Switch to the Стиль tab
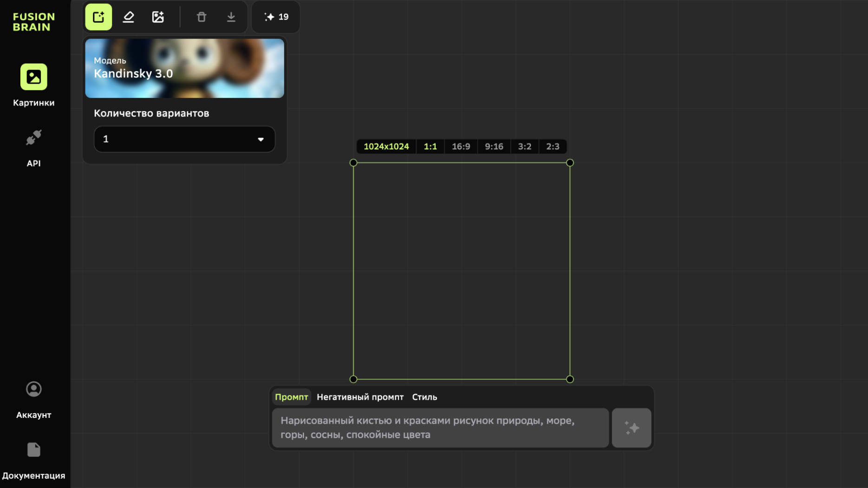Image resolution: width=868 pixels, height=488 pixels. coord(424,397)
